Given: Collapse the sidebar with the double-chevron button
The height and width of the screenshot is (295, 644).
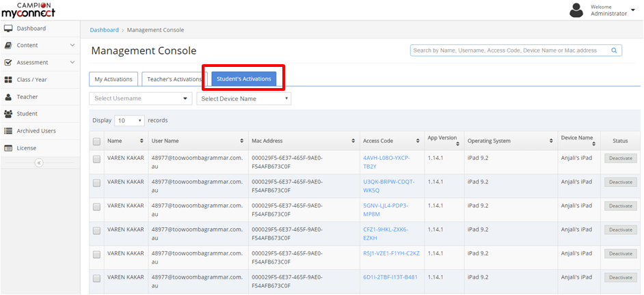Looking at the screenshot, I should tap(39, 163).
